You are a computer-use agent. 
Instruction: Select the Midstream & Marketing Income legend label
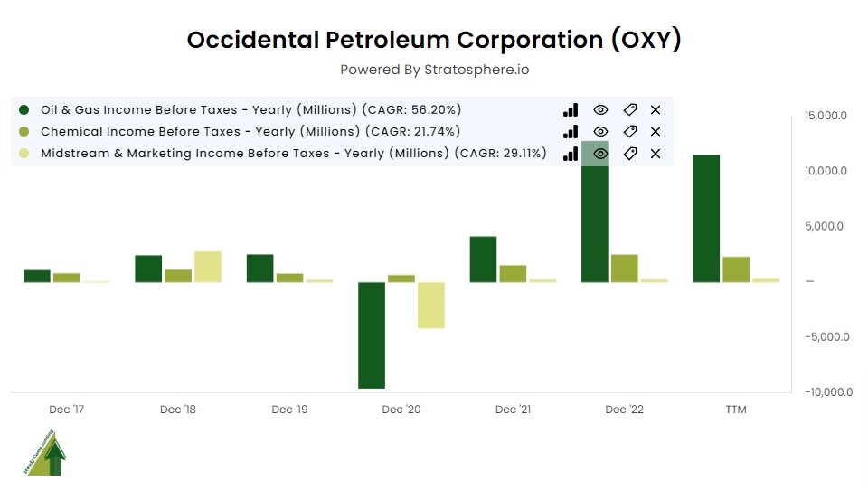293,153
